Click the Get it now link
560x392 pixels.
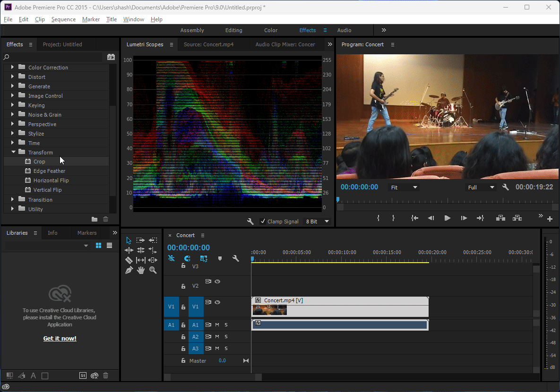(60, 338)
